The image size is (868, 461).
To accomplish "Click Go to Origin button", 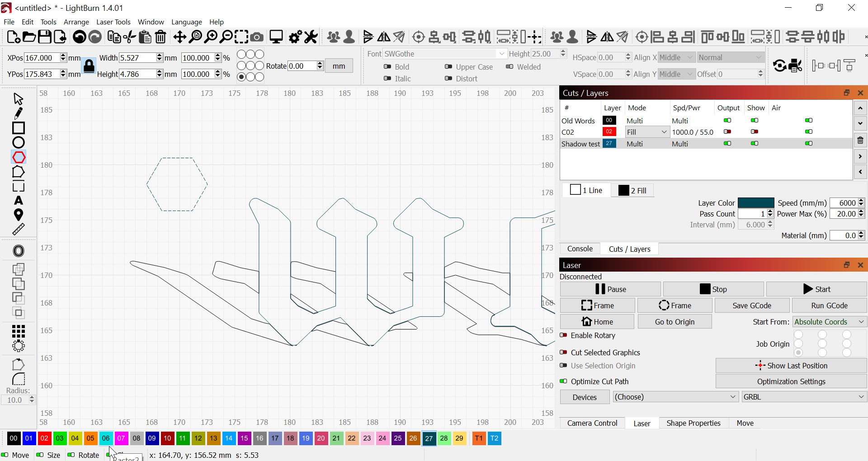I will 675,322.
